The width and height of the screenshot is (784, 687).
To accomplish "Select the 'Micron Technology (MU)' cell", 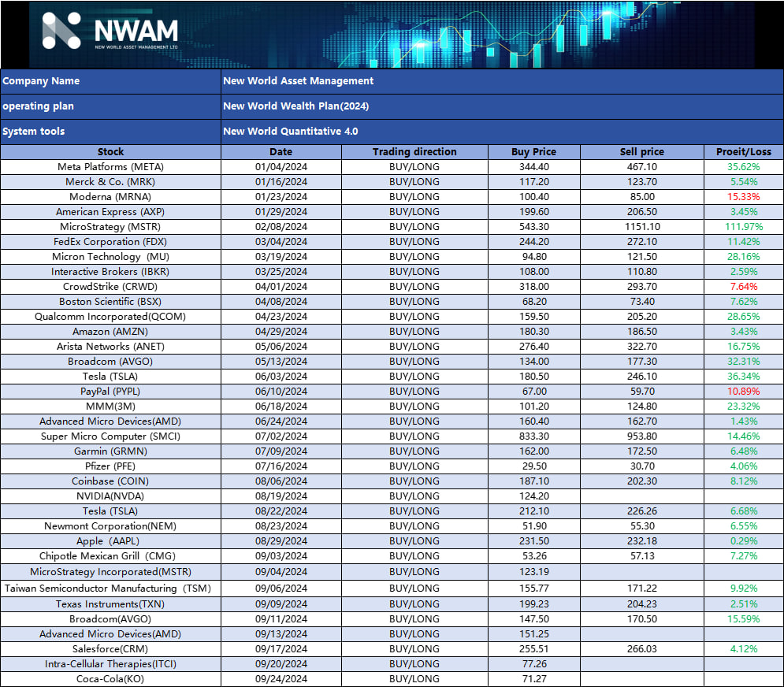I will pos(110,257).
